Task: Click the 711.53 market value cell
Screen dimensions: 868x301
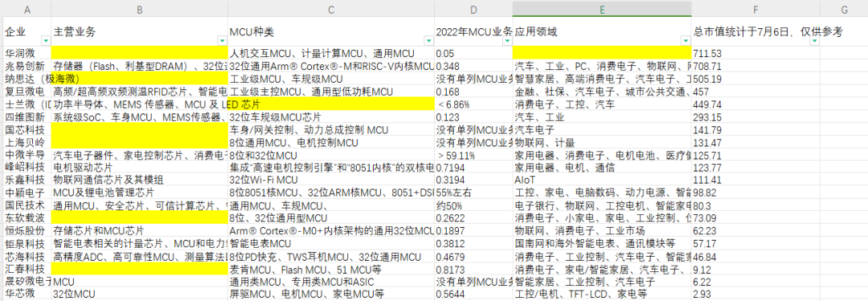Action: point(756,53)
